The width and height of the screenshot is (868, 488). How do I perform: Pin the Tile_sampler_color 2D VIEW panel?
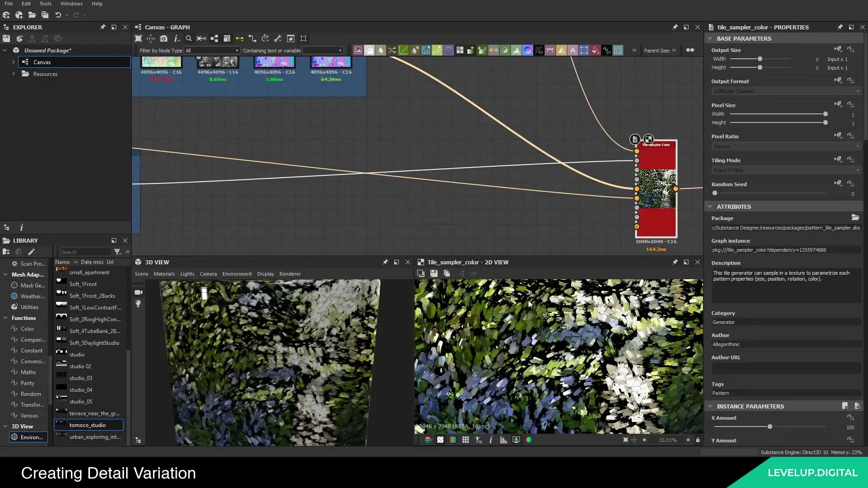(x=675, y=262)
